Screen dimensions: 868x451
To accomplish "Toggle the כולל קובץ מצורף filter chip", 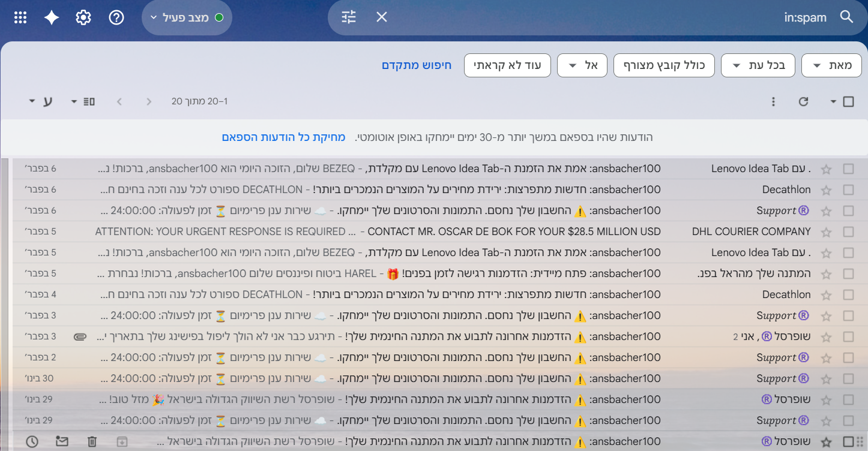I will pyautogui.click(x=663, y=65).
